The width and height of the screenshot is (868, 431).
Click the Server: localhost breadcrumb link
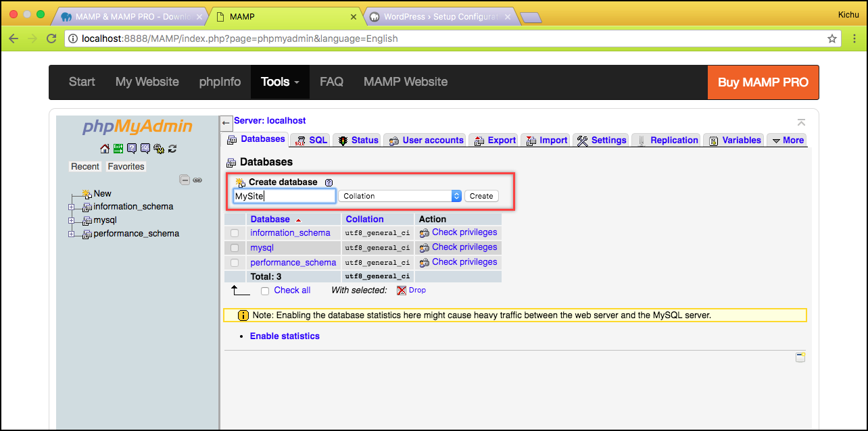click(270, 121)
